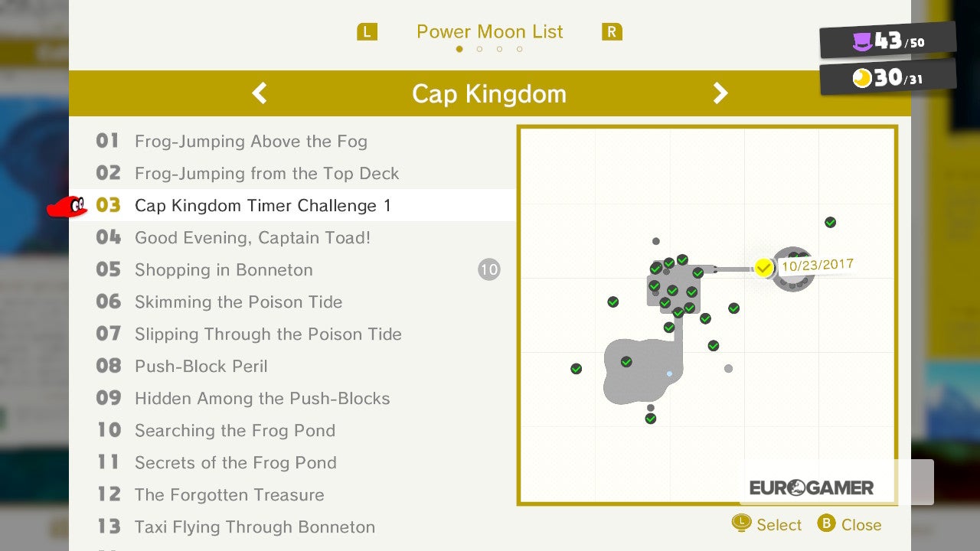This screenshot has width=980, height=551.
Task: Go to previous kingdom with left arrow
Action: [x=260, y=93]
